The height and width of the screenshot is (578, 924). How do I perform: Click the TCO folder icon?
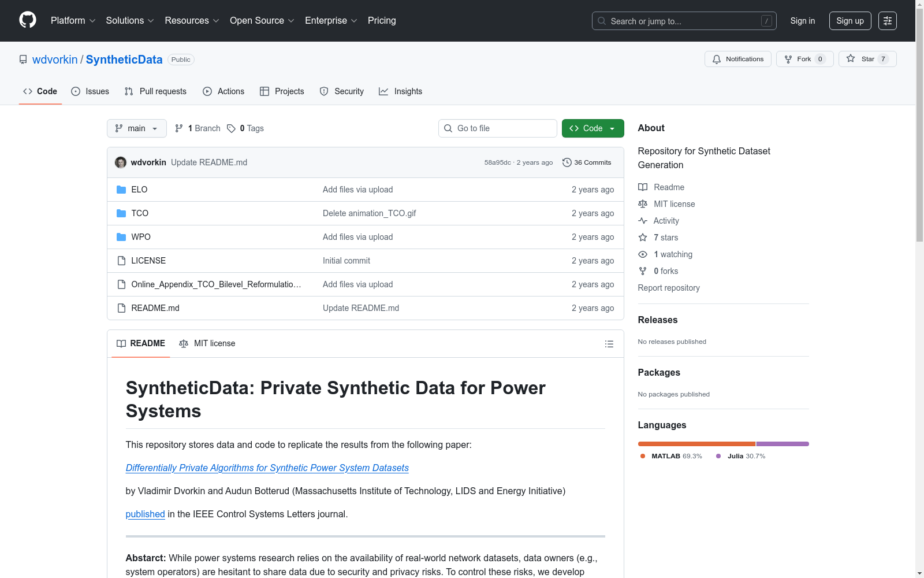pos(121,213)
